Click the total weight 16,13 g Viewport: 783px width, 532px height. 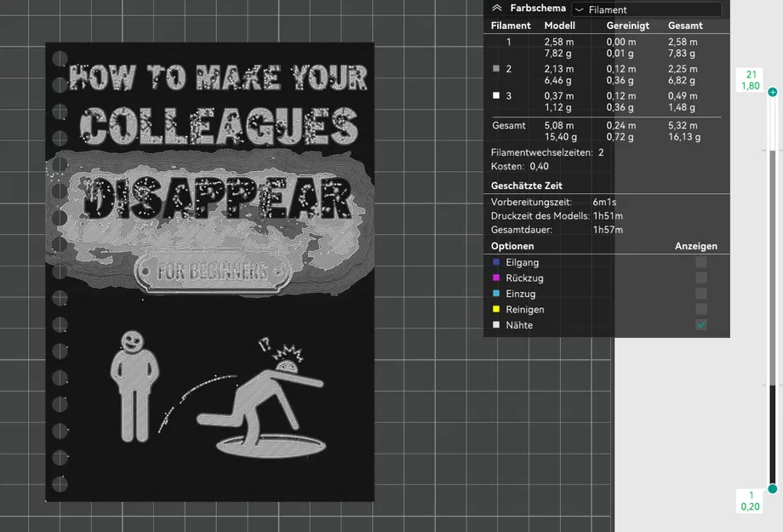click(x=684, y=137)
